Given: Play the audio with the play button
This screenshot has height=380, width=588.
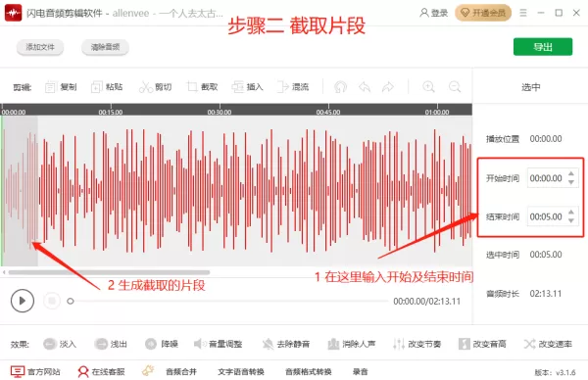Looking at the screenshot, I should point(23,301).
